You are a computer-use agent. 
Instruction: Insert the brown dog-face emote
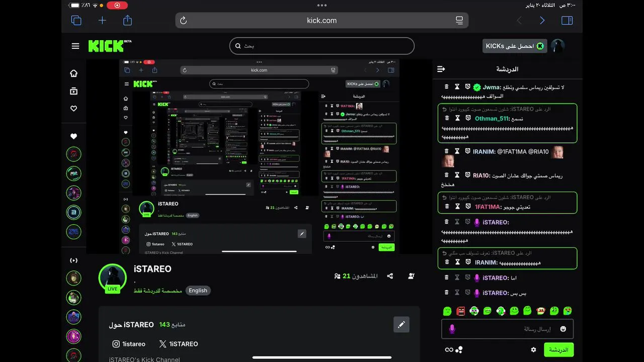(x=541, y=311)
